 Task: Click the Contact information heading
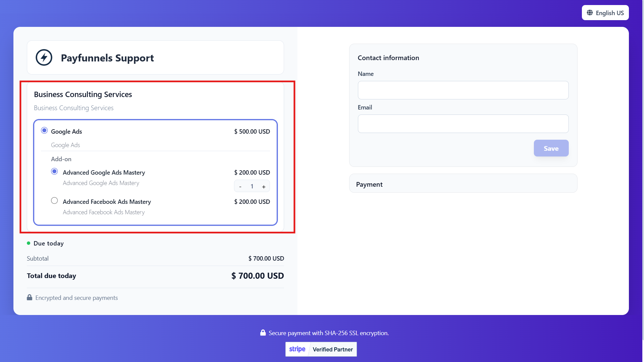click(x=388, y=58)
